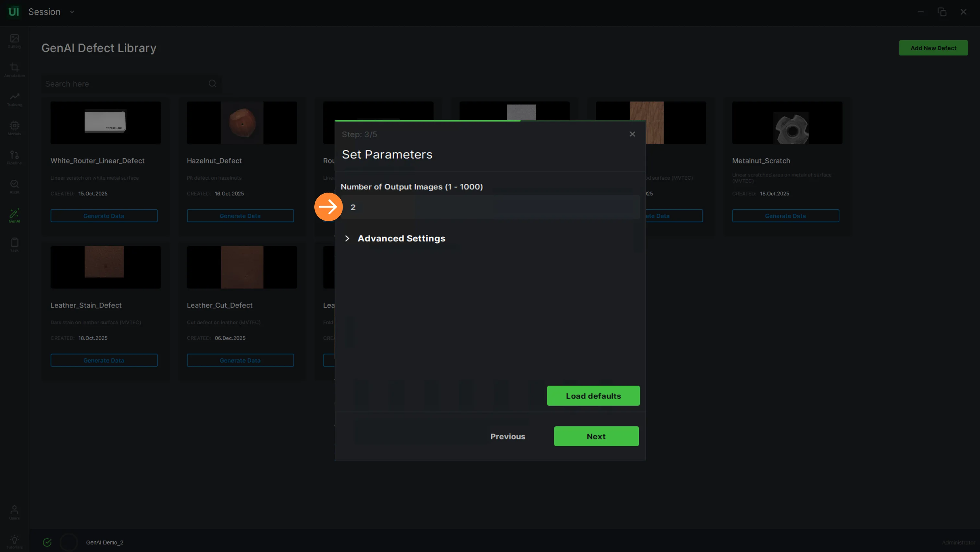
Task: Open the Leather_Cut_Defect thumbnail
Action: point(241,267)
